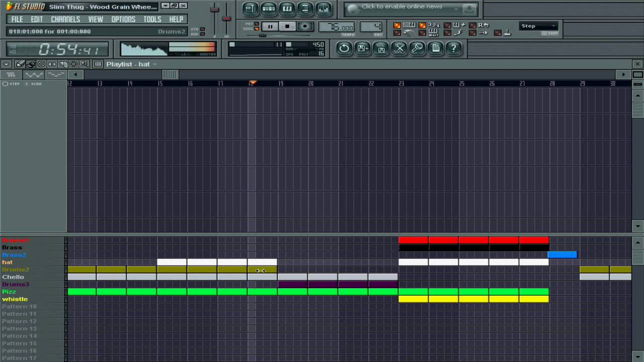The width and height of the screenshot is (644, 362).
Task: Click the export wave disk icon
Action: point(381,48)
